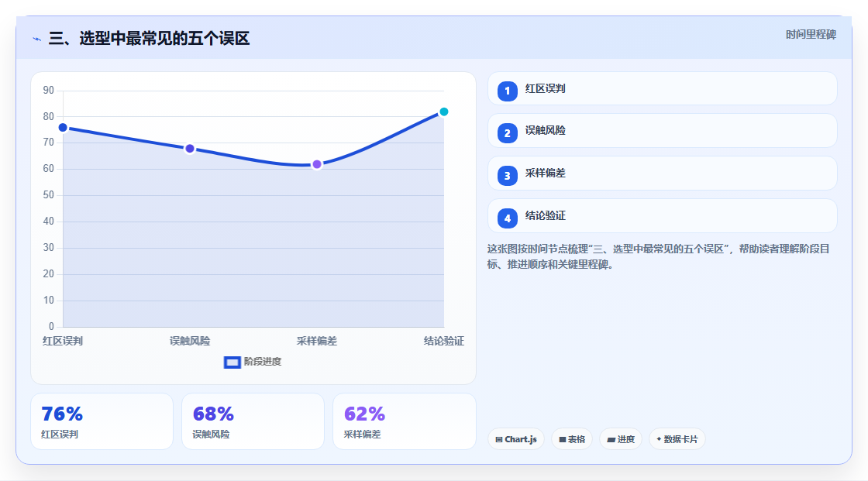Click the 76% 红区误判 stat card
868x481 pixels.
(x=102, y=421)
